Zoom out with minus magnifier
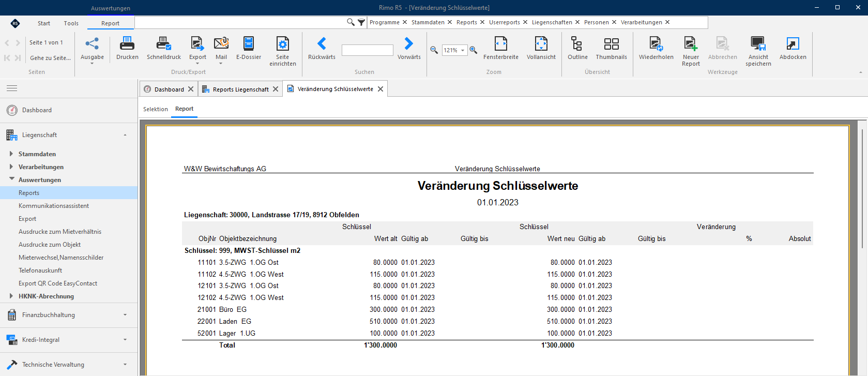This screenshot has width=868, height=376. (434, 50)
